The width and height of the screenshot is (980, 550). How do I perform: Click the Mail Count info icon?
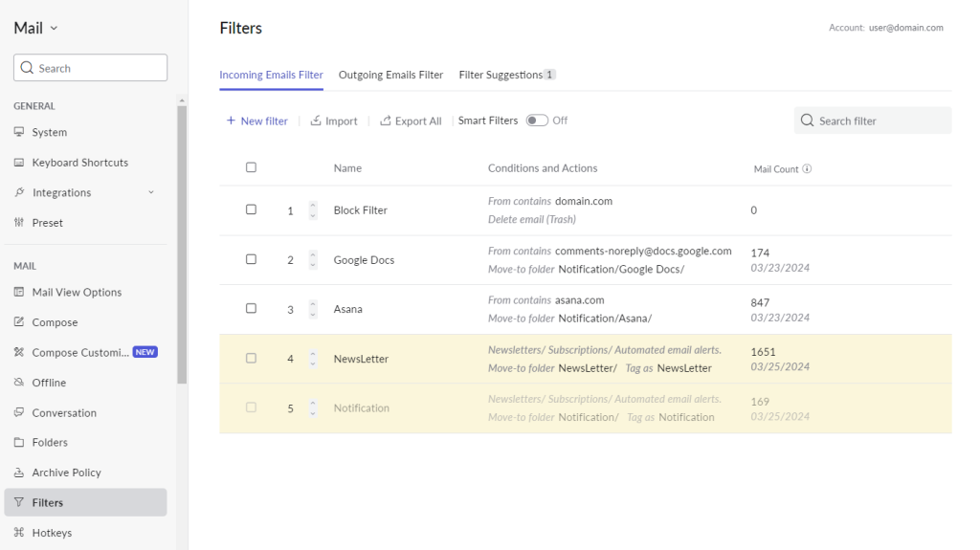tap(807, 169)
